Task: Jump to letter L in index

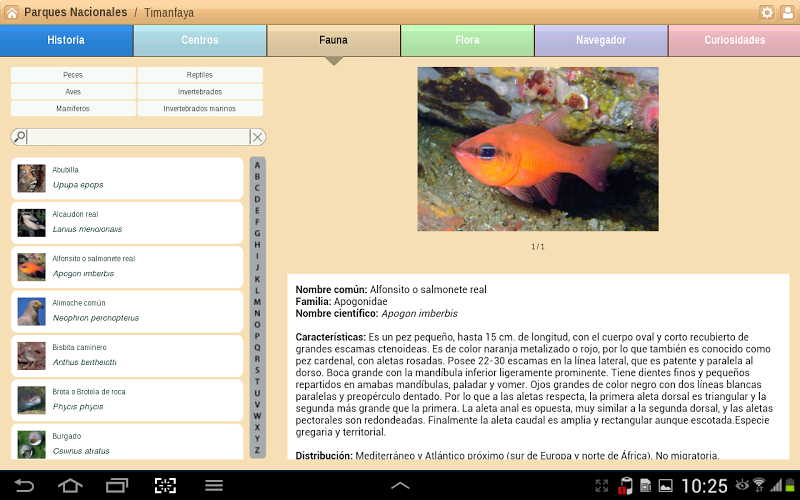Action: pyautogui.click(x=257, y=290)
